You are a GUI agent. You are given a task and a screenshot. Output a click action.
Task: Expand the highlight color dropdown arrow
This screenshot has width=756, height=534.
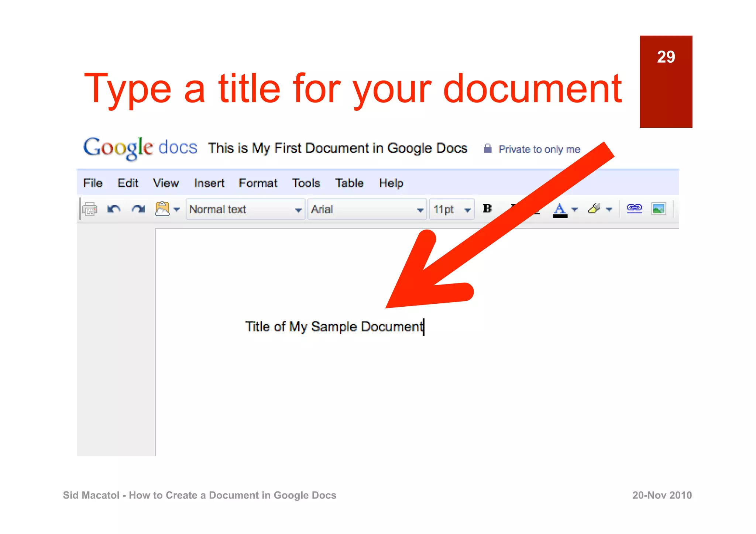coord(609,209)
